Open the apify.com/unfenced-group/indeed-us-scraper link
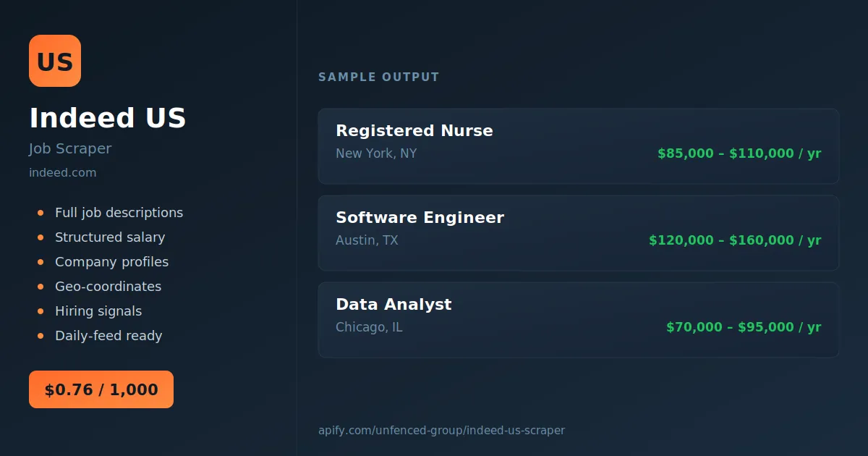 [x=441, y=430]
